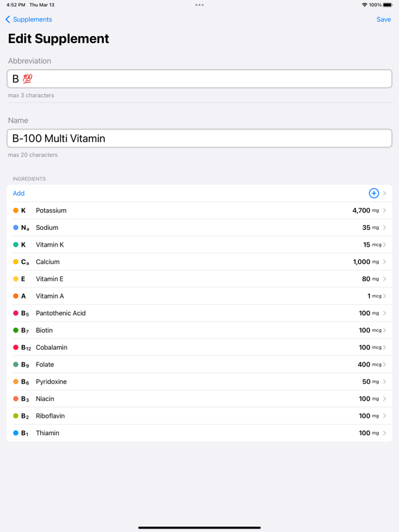Image resolution: width=399 pixels, height=532 pixels.
Task: Tap the 4,700 mg Potassium amount
Action: pyautogui.click(x=366, y=211)
